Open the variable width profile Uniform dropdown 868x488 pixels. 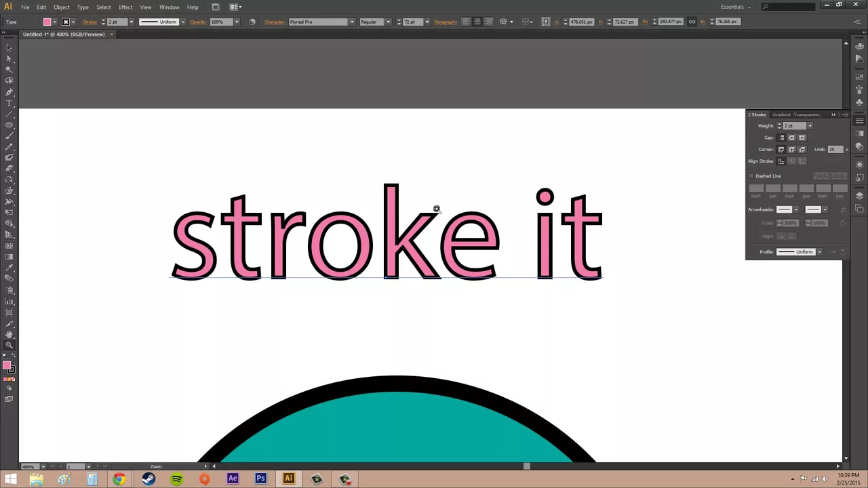pyautogui.click(x=182, y=22)
